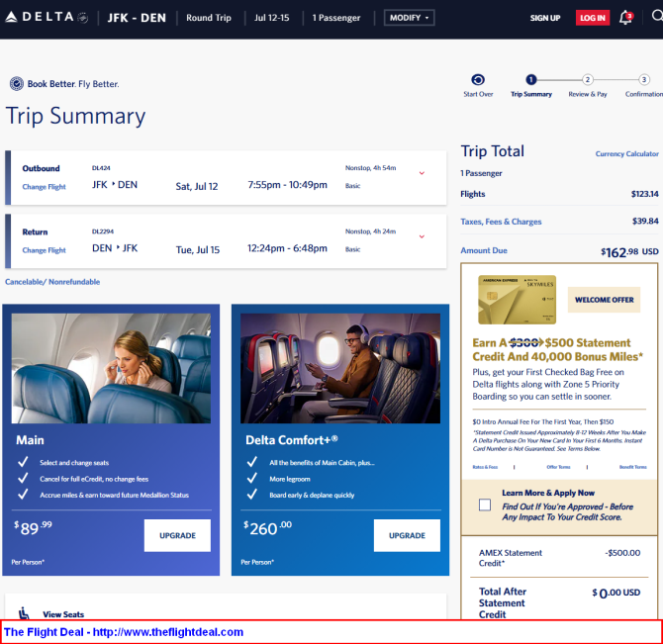
Task: Open the notifications bell icon
Action: pyautogui.click(x=625, y=18)
